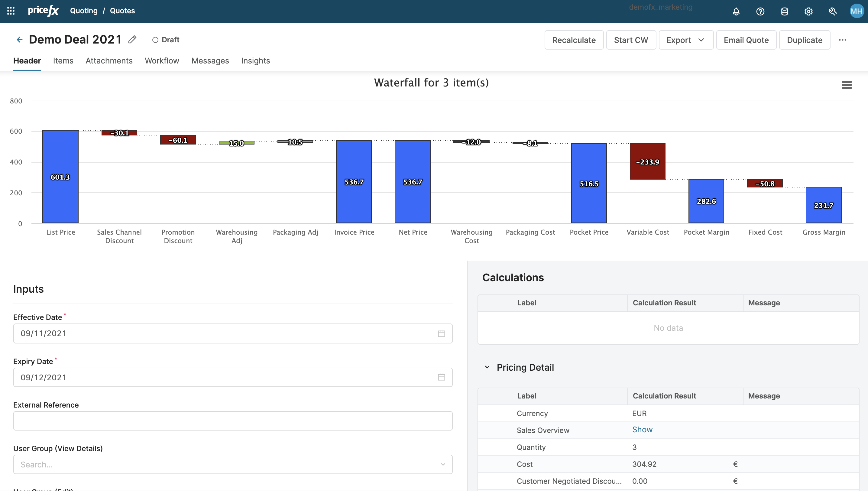Collapse the Pricing Detail section

tap(487, 367)
